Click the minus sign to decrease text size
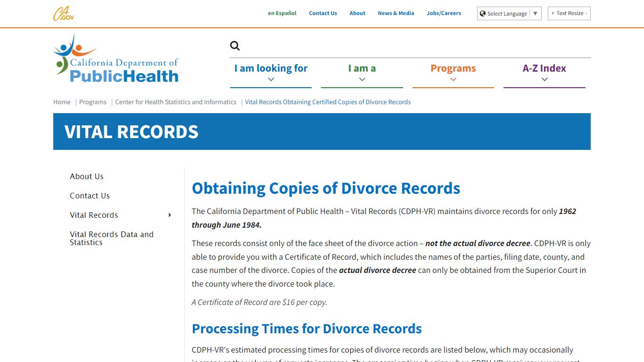Viewport: 644px width, 362px height. coord(586,13)
